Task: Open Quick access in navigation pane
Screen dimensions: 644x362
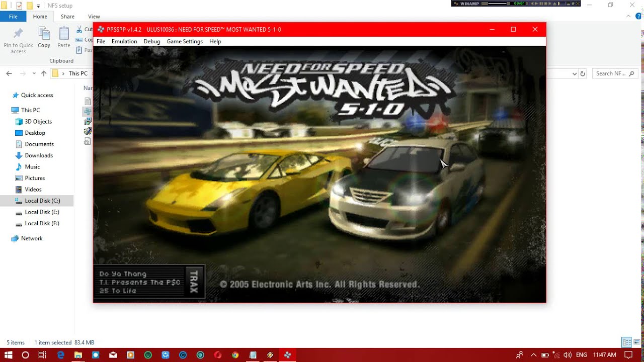Action: 37,95
